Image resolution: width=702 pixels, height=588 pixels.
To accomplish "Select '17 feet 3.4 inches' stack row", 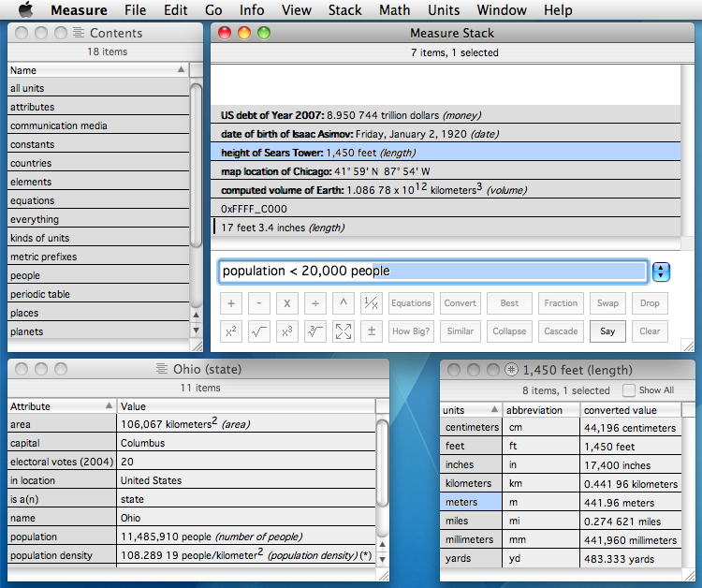I will click(x=446, y=228).
